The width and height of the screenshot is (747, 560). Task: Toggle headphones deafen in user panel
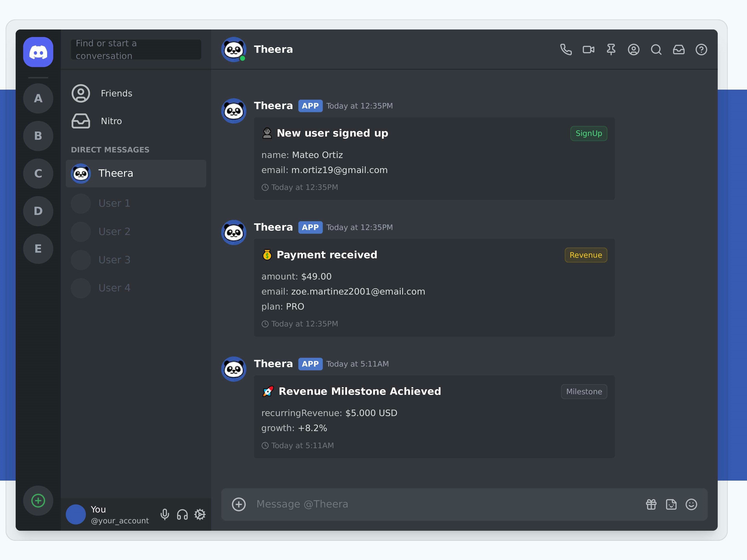182,514
